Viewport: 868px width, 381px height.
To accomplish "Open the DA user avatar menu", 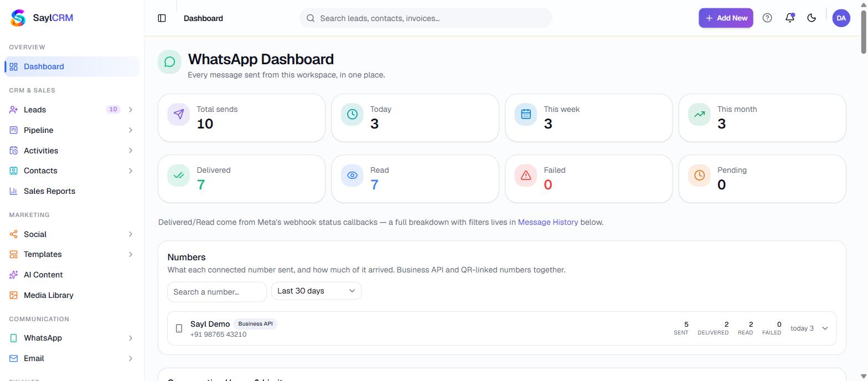I will click(841, 18).
